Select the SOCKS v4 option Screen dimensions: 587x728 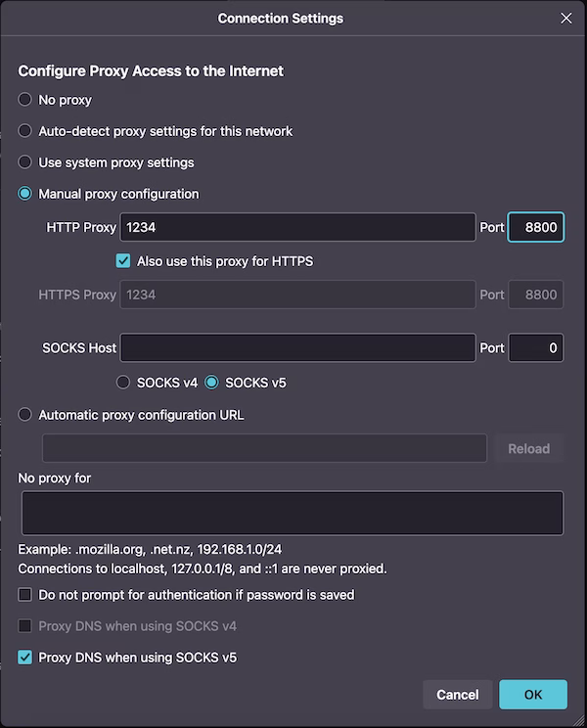pyautogui.click(x=124, y=383)
